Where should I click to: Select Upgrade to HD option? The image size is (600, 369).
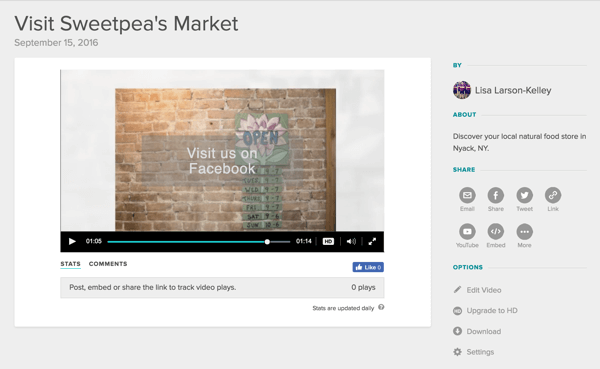[x=492, y=310]
